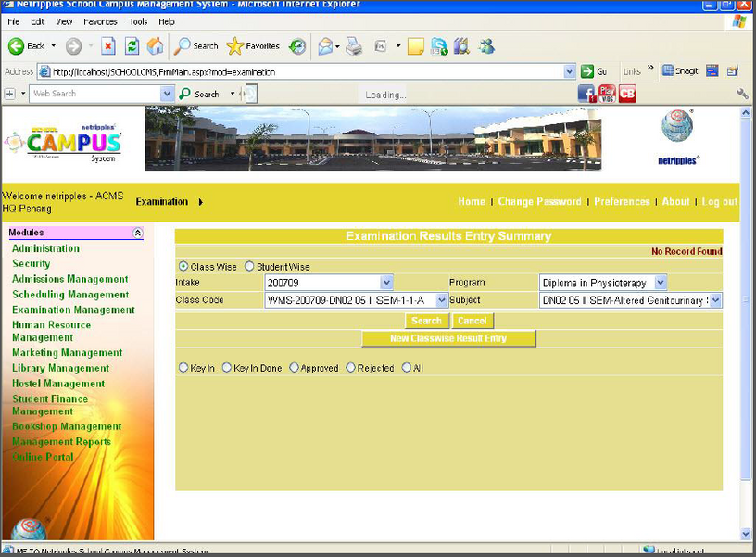Click the Back arrow icon
This screenshot has height=557, width=756.
tap(16, 46)
